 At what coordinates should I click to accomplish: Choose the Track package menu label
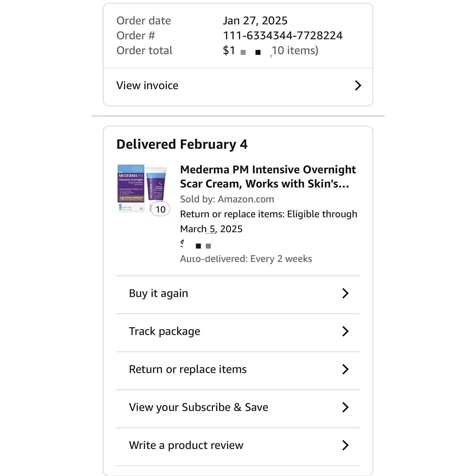coord(164,331)
